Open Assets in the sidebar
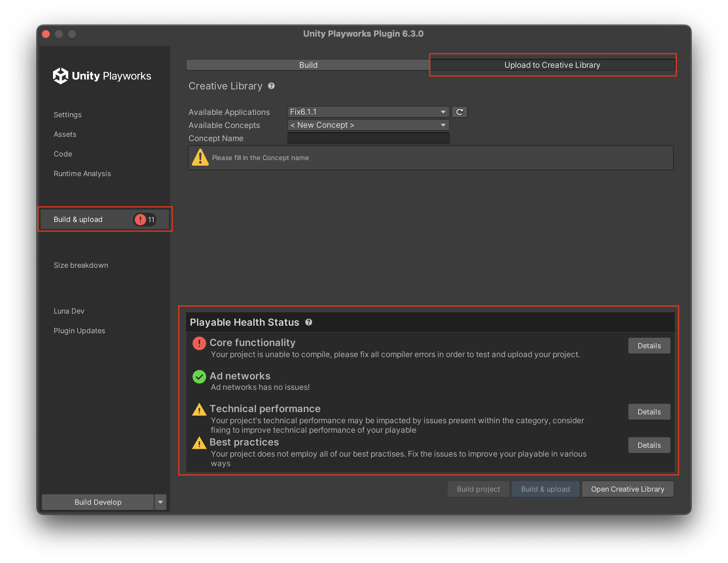The width and height of the screenshot is (728, 563). 65,134
